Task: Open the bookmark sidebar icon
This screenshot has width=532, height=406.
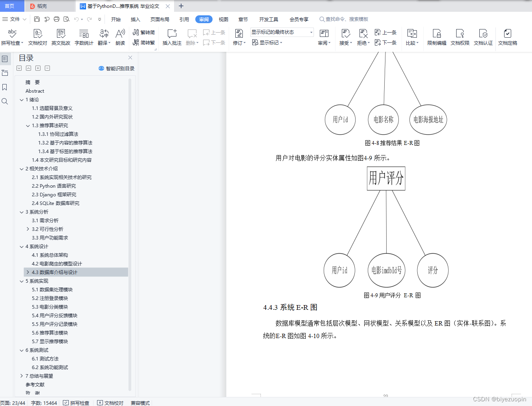Action: tap(5, 87)
